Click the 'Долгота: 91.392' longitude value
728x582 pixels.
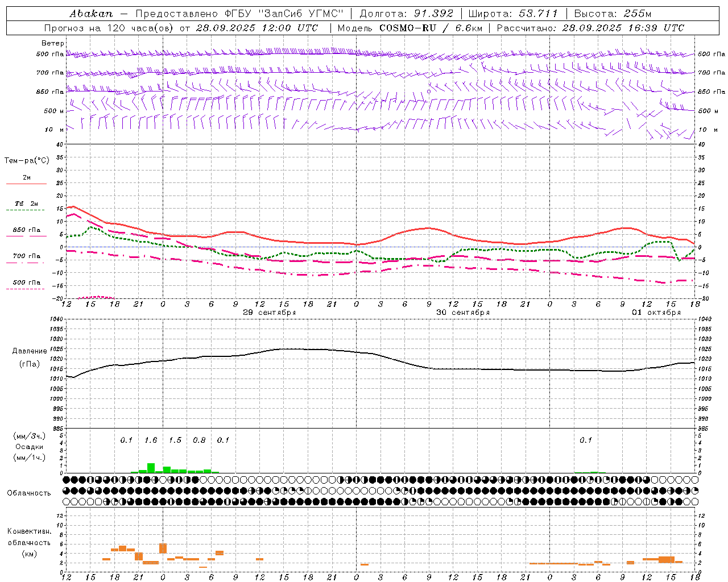pyautogui.click(x=407, y=13)
